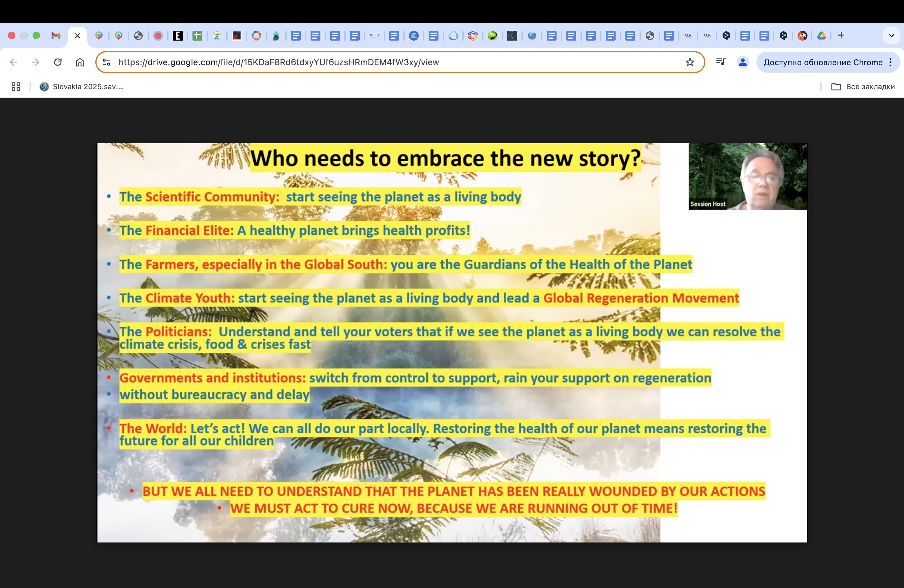Open a new tab with plus button

click(841, 35)
